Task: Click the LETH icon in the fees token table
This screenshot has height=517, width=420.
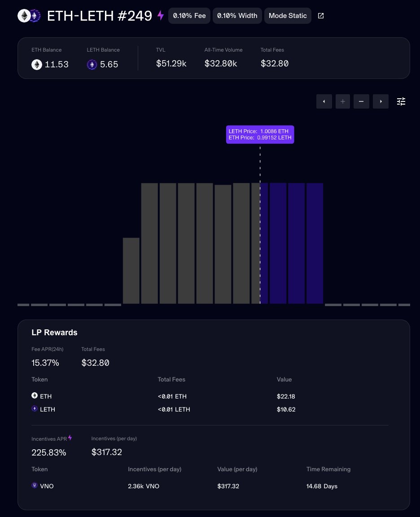Action: (34, 408)
